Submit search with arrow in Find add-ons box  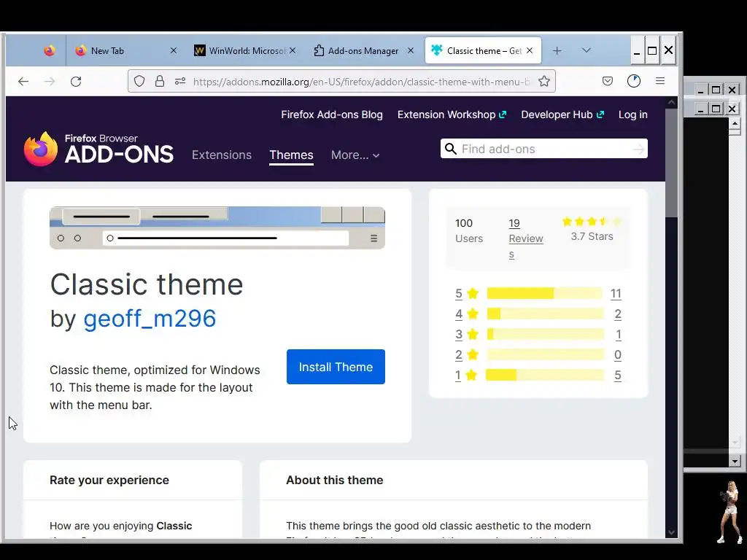(638, 149)
